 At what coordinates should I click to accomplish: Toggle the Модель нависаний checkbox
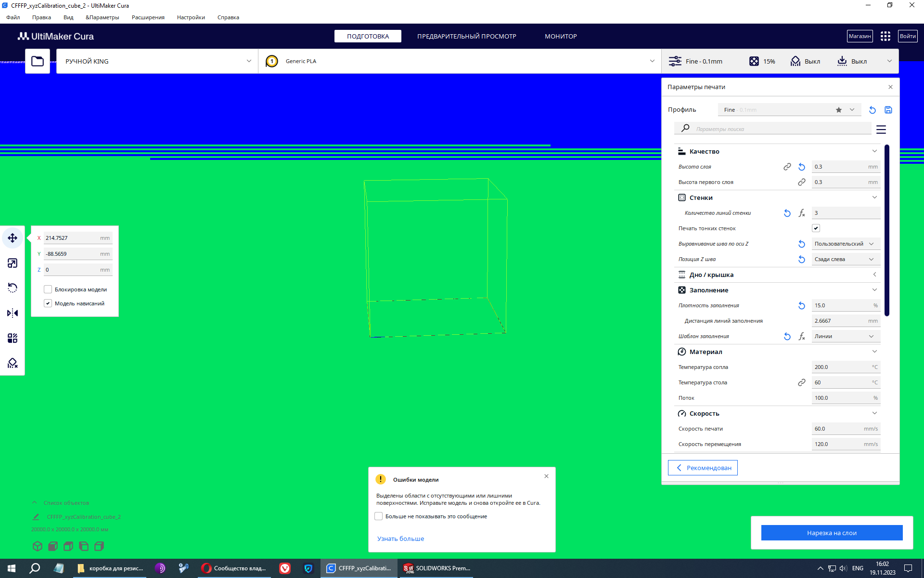(48, 303)
